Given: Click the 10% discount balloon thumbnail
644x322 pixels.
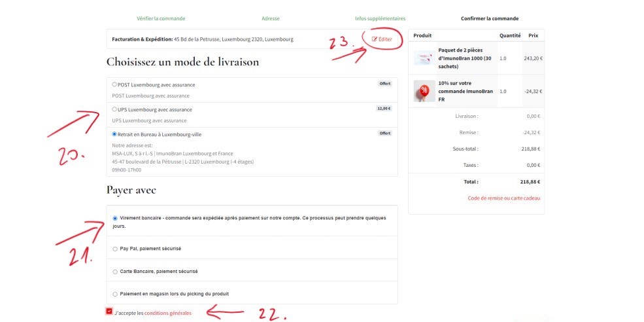Looking at the screenshot, I should point(424,91).
